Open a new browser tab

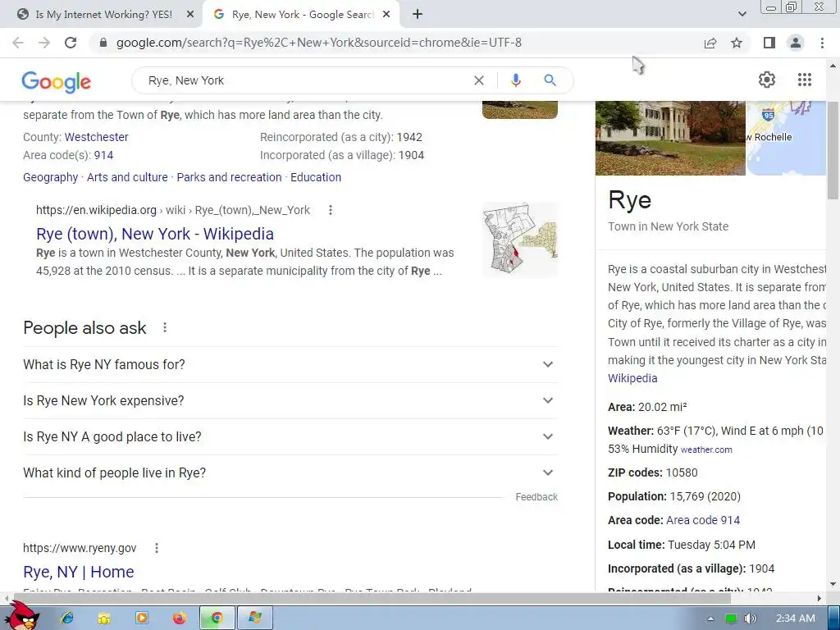tap(418, 15)
